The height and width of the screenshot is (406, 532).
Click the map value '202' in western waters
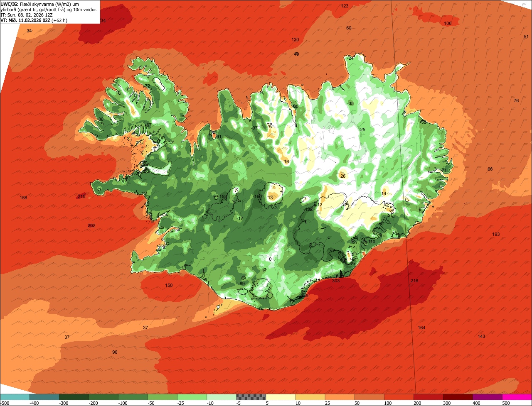tap(91, 226)
